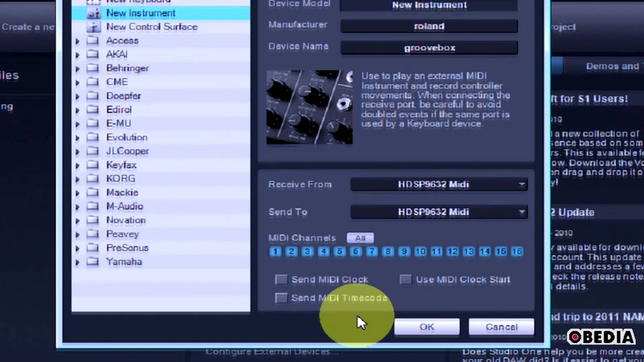Enable the Use MIDI Clock Start checkbox
The height and width of the screenshot is (362, 644).
[x=406, y=280]
